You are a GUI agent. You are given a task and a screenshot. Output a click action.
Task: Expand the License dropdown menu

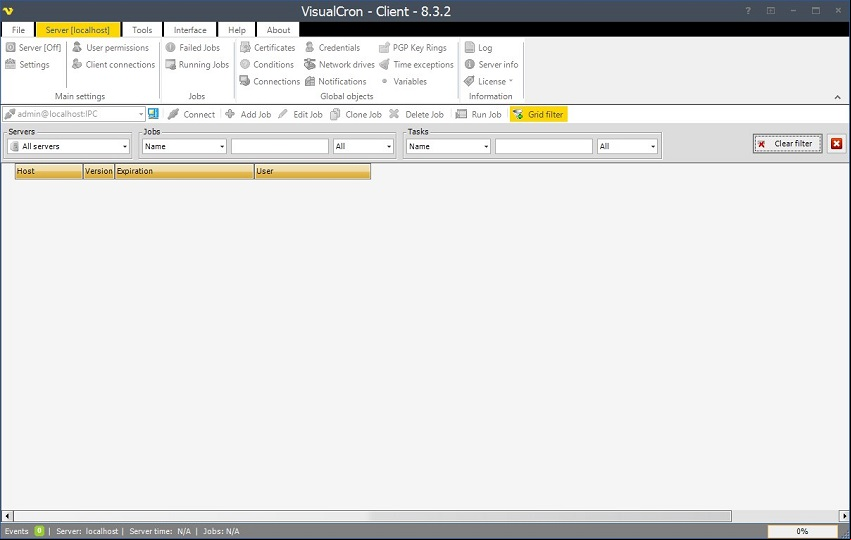click(x=489, y=81)
